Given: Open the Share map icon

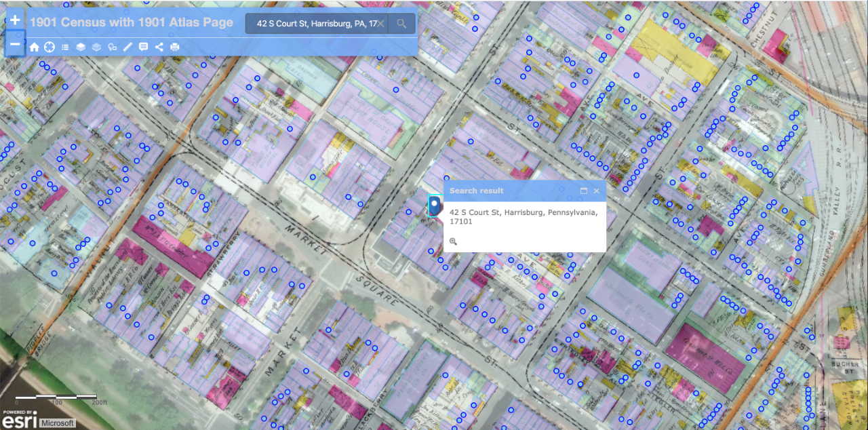Looking at the screenshot, I should [159, 47].
